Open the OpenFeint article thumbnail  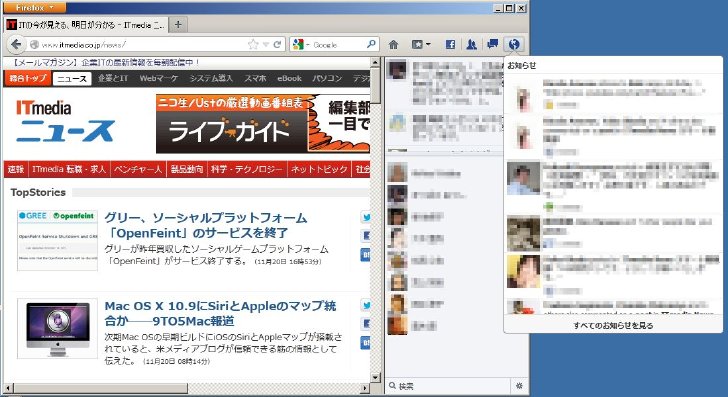coord(58,240)
